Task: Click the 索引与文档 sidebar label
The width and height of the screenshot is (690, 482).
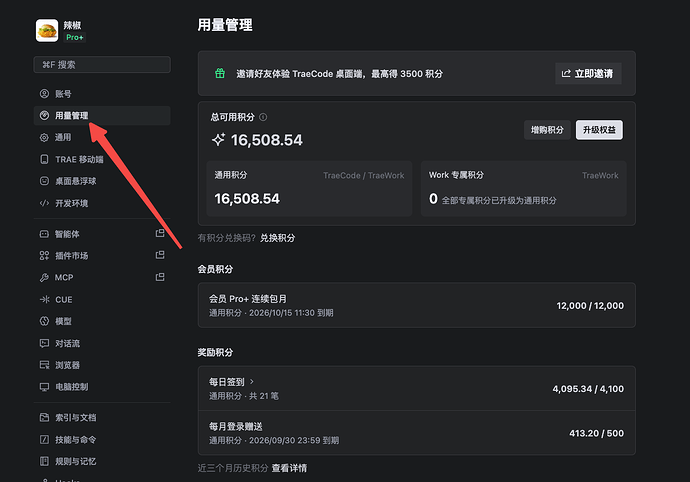Action: point(76,418)
